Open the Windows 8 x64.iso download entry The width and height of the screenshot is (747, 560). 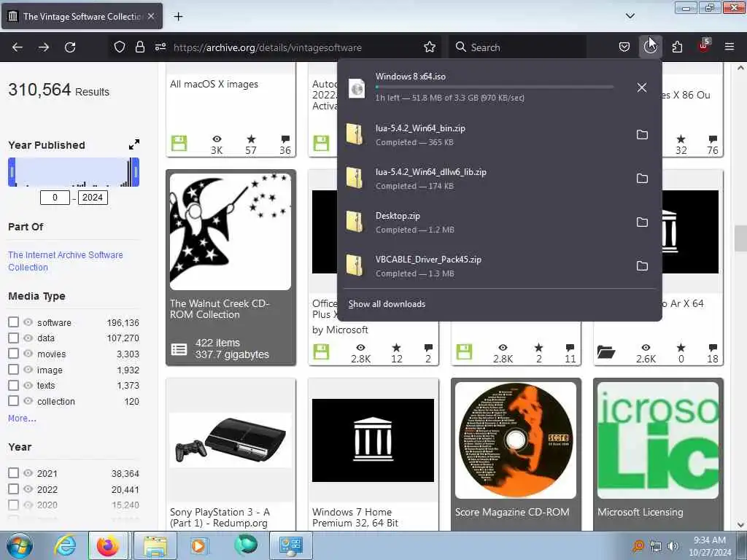point(483,87)
